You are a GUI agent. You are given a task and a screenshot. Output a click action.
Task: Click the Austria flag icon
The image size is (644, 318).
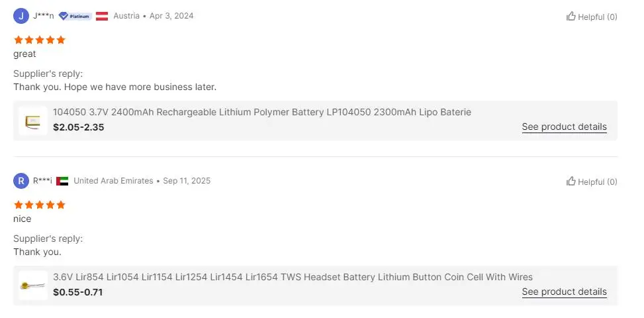[102, 16]
